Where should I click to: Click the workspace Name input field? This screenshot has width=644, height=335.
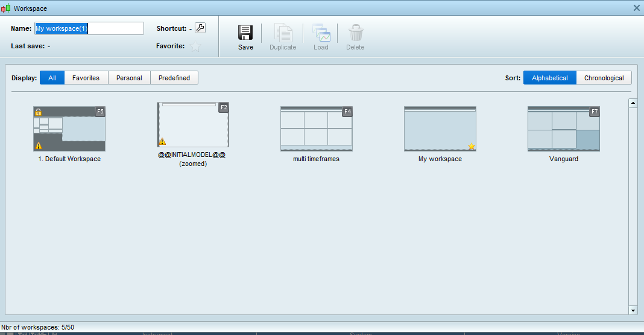click(x=89, y=28)
